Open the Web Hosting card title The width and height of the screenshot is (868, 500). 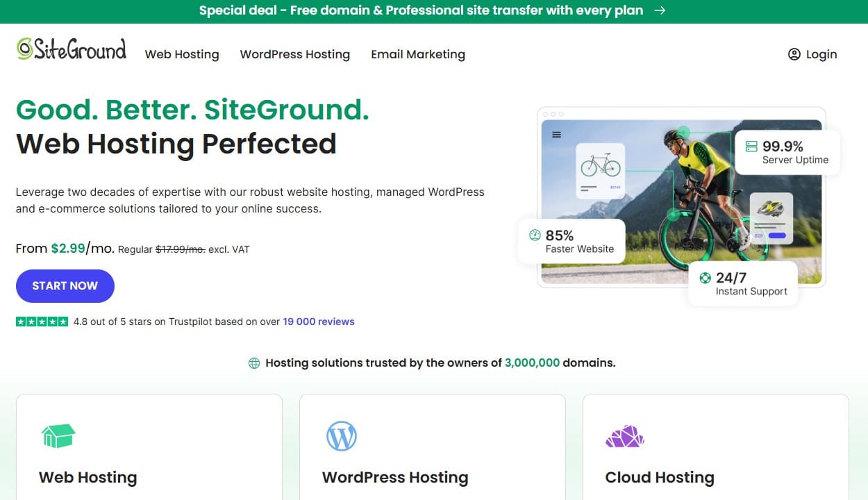(x=87, y=477)
